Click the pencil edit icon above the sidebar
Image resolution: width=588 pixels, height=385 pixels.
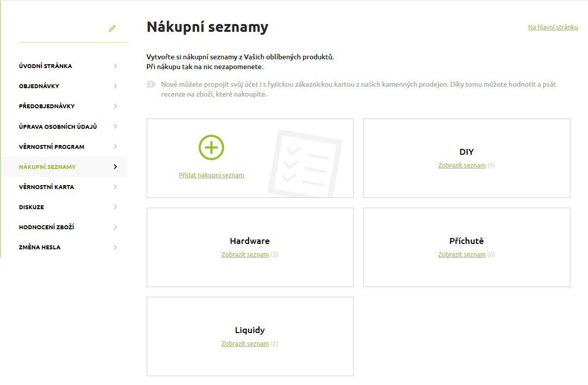click(112, 28)
